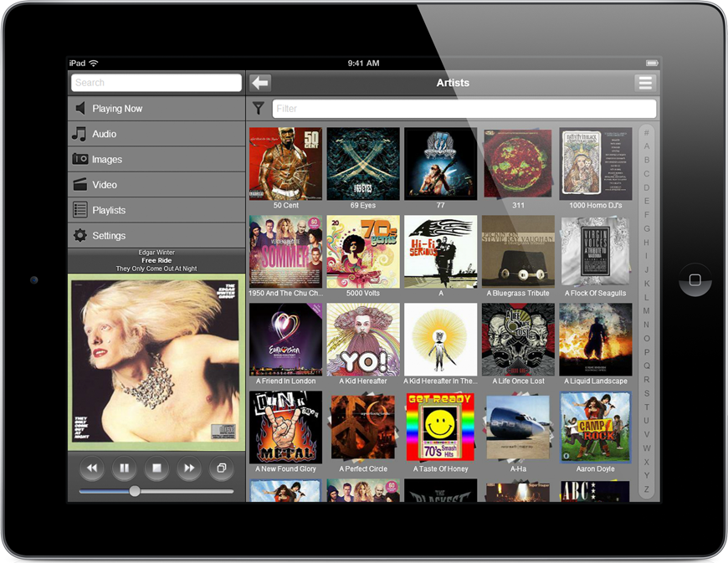Jump to letter P in index
The height and width of the screenshot is (563, 728).
click(x=646, y=352)
